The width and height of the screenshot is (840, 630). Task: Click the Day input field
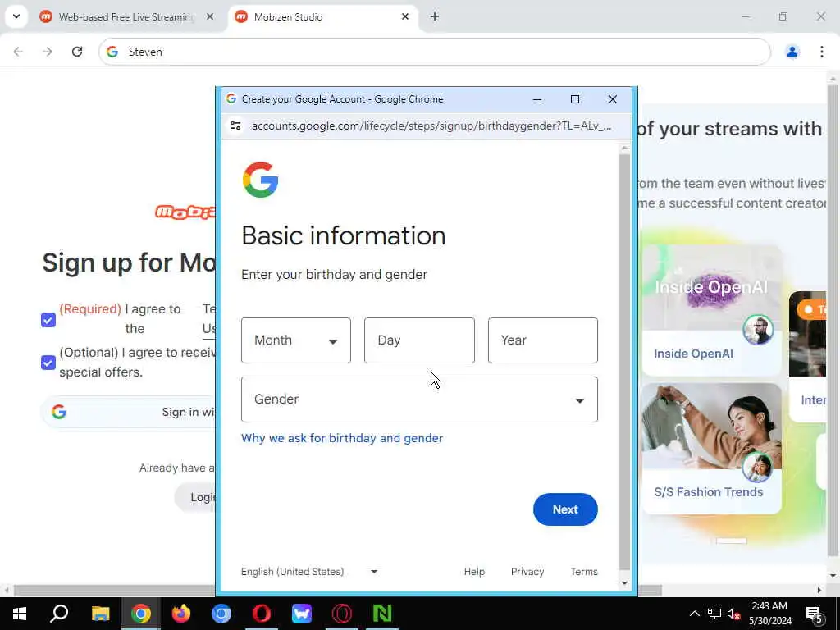click(419, 340)
